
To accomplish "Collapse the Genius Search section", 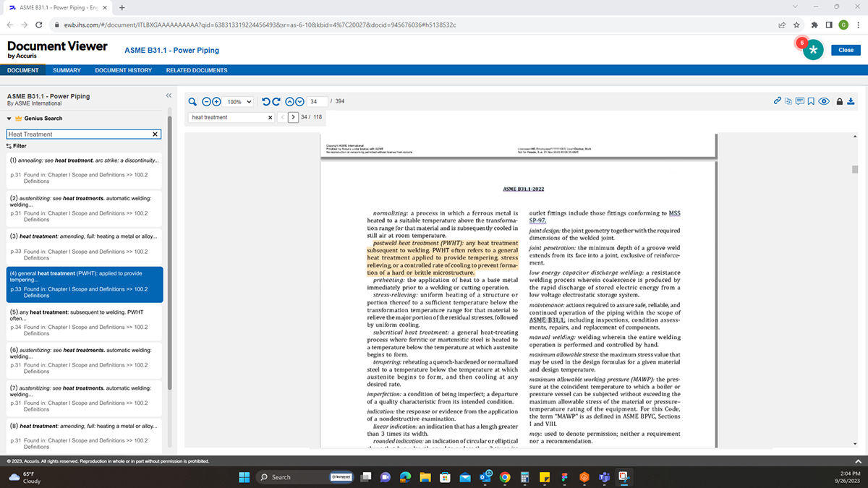I will click(x=10, y=118).
